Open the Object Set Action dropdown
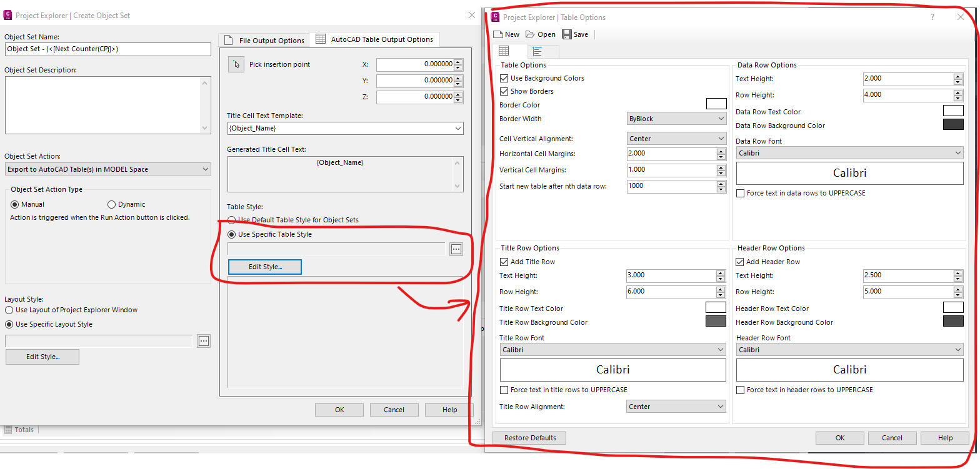This screenshot has width=980, height=469. pos(108,169)
